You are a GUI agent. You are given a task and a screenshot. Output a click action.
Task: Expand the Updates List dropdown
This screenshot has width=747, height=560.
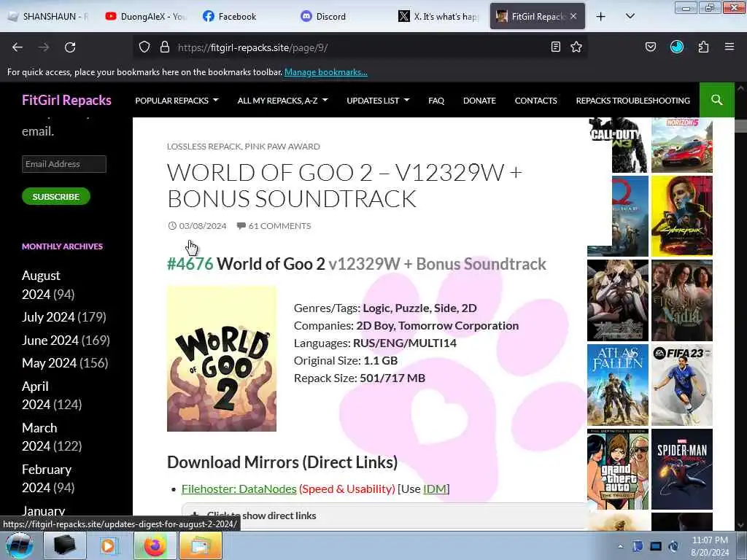pos(378,101)
